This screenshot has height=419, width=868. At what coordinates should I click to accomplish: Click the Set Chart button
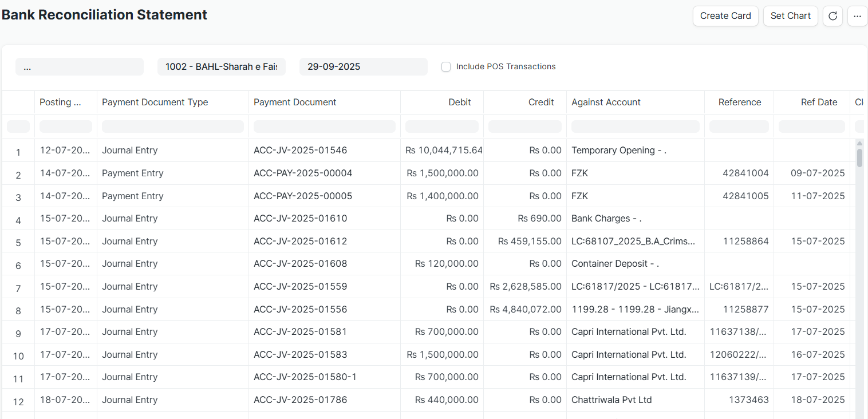click(x=790, y=16)
